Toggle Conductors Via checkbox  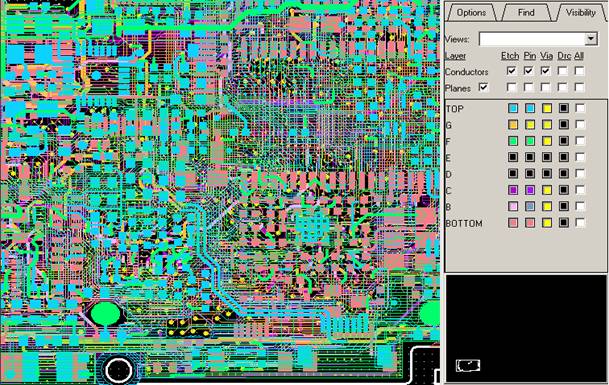click(x=546, y=71)
